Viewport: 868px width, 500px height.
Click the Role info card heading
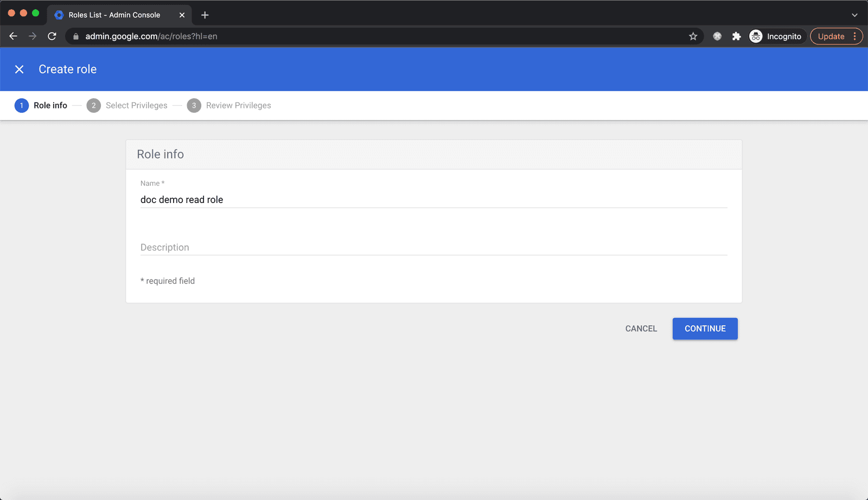click(x=160, y=154)
